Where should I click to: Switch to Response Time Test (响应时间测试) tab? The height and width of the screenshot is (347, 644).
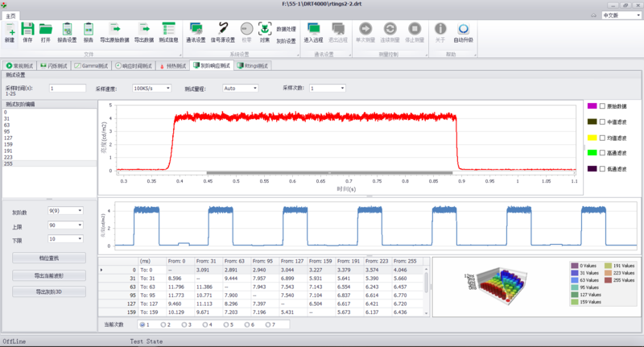coord(134,66)
